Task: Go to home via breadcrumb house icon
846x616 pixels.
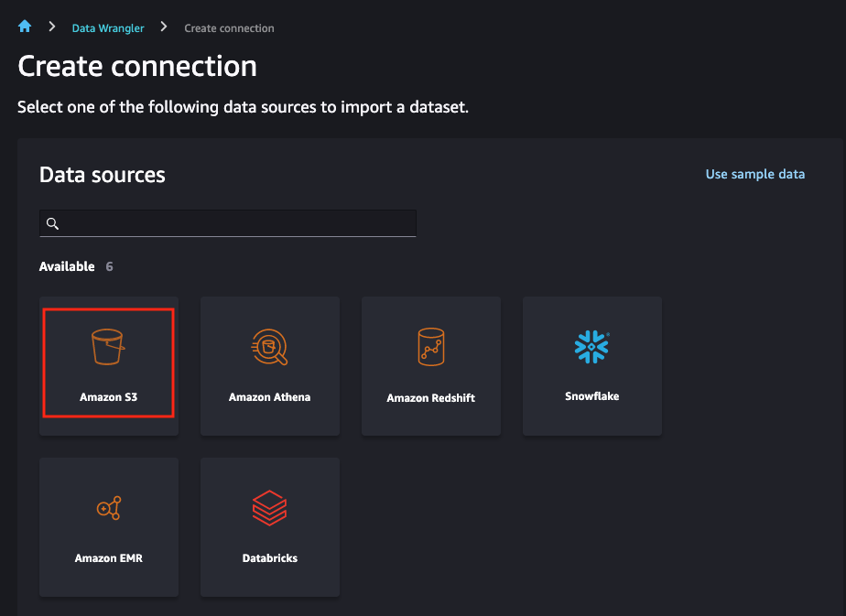Action: pyautogui.click(x=25, y=27)
